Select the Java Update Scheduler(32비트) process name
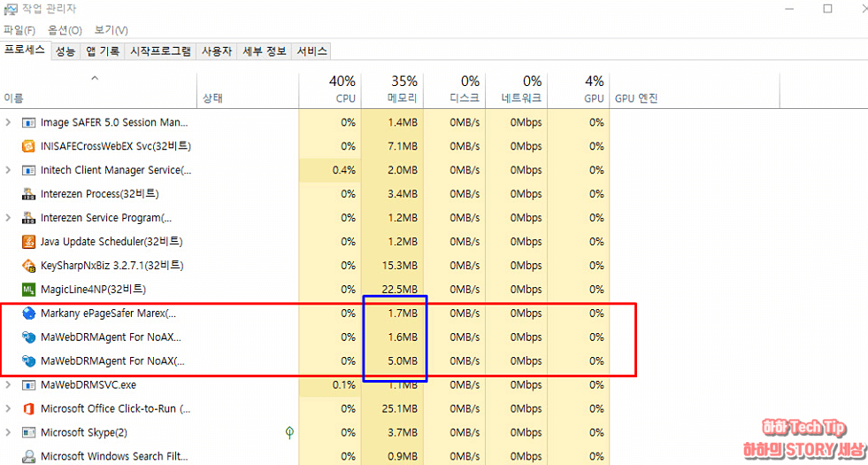This screenshot has height=465, width=868. pos(111,242)
